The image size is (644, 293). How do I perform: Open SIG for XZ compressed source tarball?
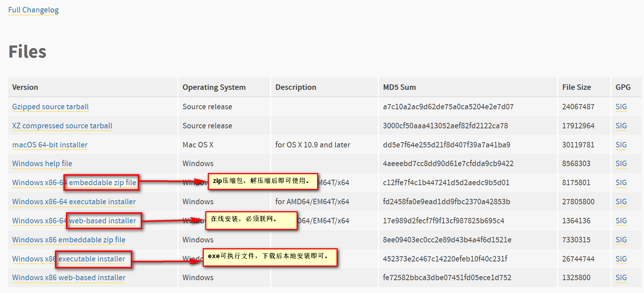click(621, 126)
